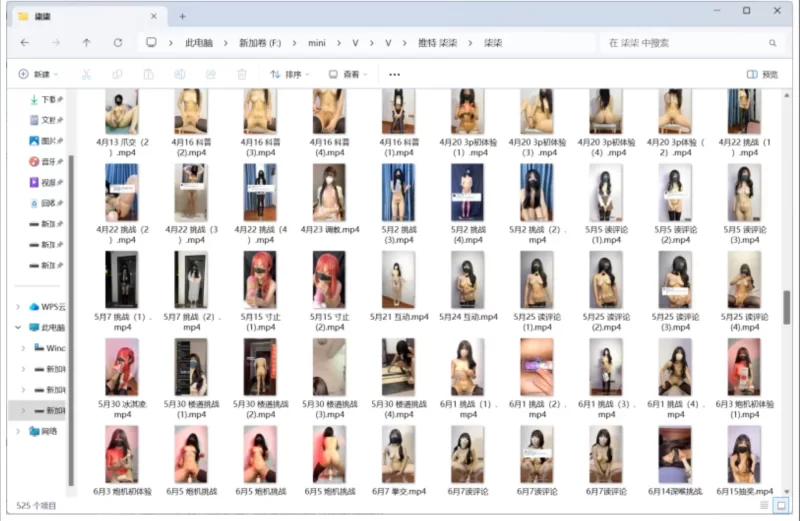
Task: Switch to details view in status bar
Action: [764, 505]
